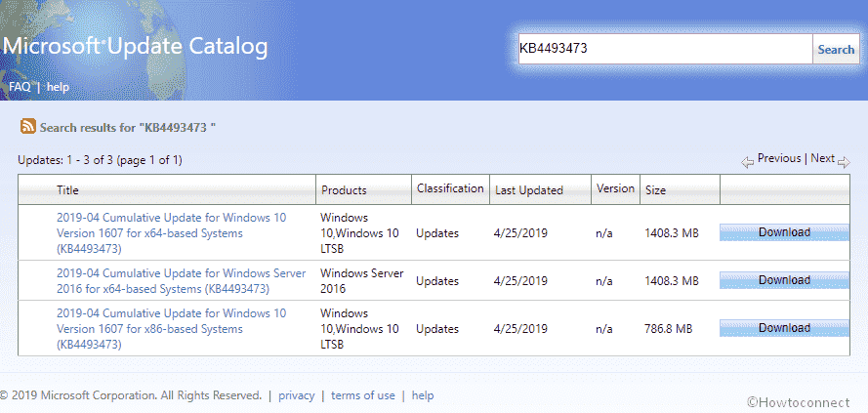Viewport: 868px width, 413px height.
Task: Sort results by Title column header
Action: [x=67, y=190]
